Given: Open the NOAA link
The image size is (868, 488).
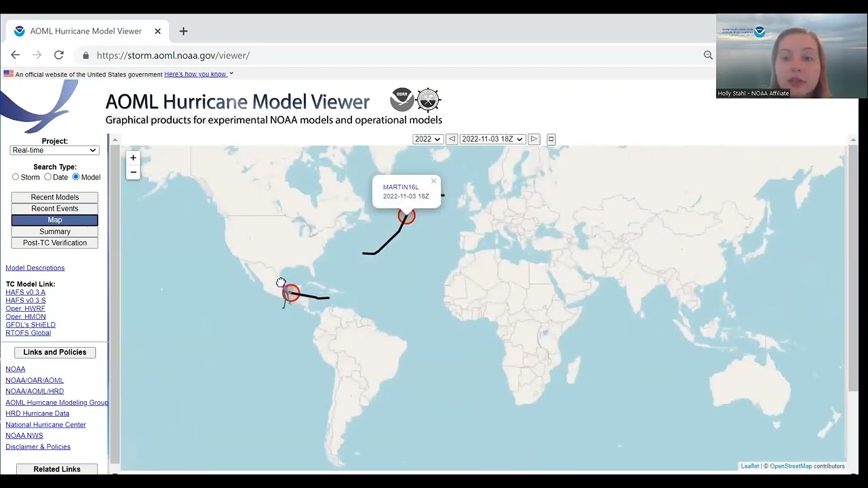Looking at the screenshot, I should (16, 369).
